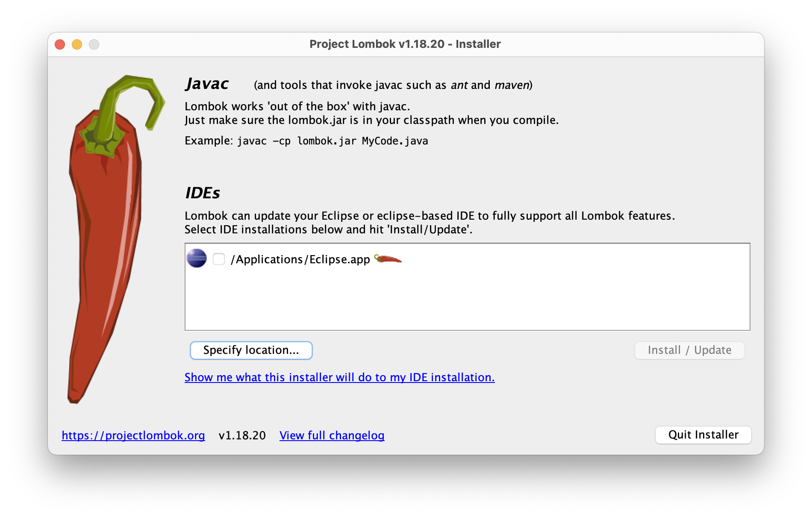Click the small chili pepper icon beside Eclipse.app
Image resolution: width=812 pixels, height=518 pixels.
click(x=388, y=259)
